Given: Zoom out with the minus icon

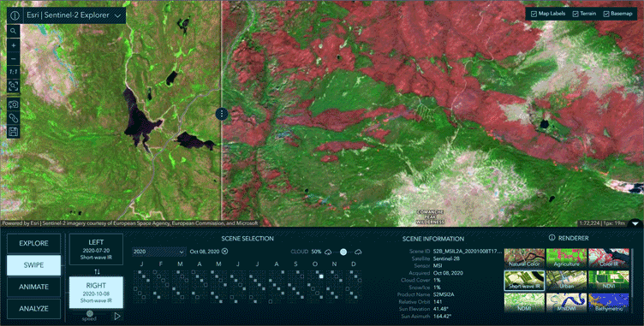Looking at the screenshot, I should [x=13, y=59].
